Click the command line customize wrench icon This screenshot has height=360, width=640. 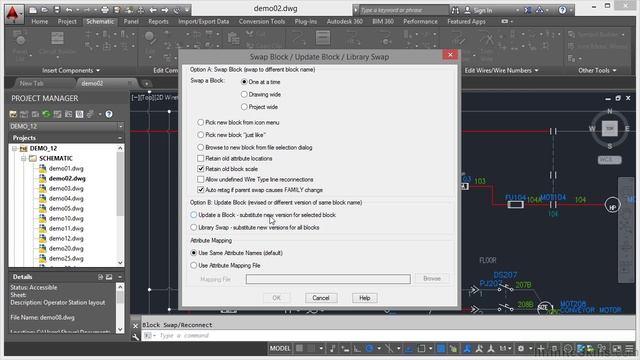coord(136,336)
